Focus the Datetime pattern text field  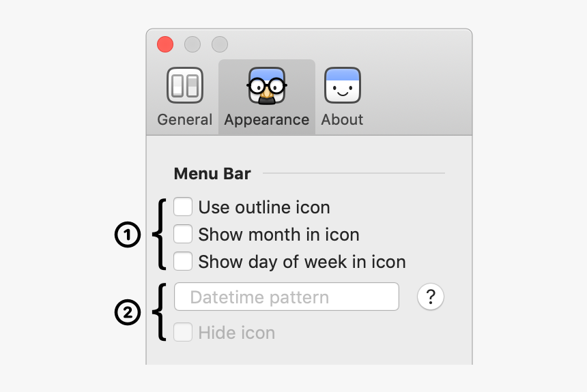click(x=287, y=297)
